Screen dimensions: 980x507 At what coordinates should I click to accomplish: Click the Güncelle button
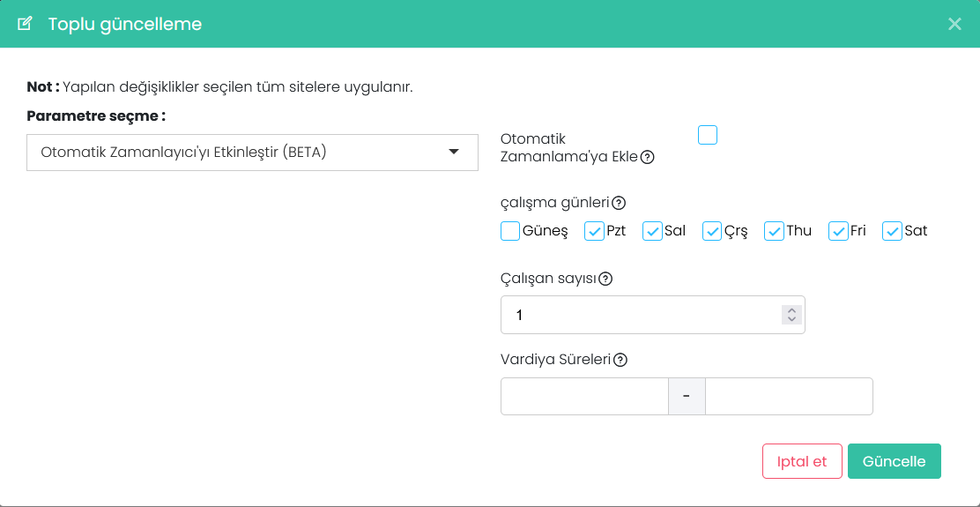895,461
